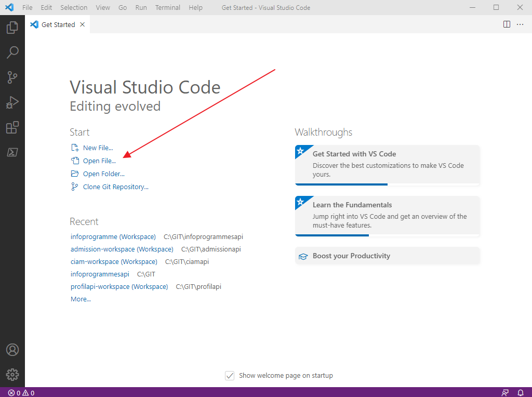Click errors and warnings count in status bar
Viewport: 532px width, 397px height.
pyautogui.click(x=21, y=393)
